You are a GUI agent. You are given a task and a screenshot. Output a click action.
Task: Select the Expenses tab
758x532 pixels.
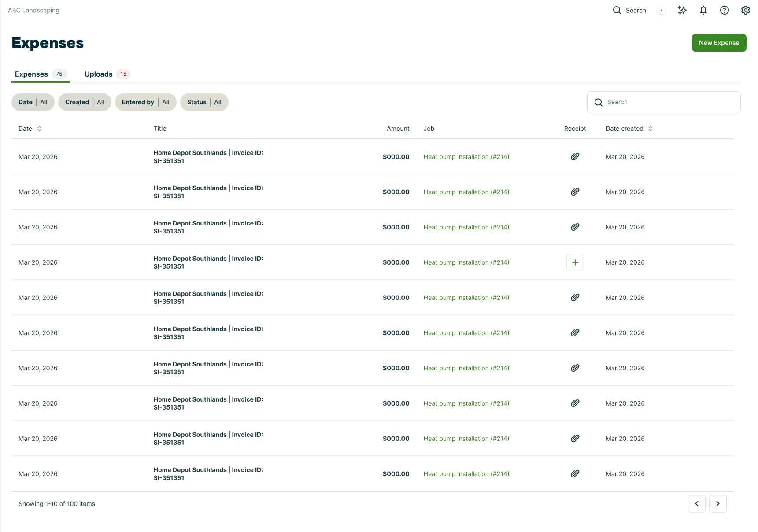[x=41, y=74]
